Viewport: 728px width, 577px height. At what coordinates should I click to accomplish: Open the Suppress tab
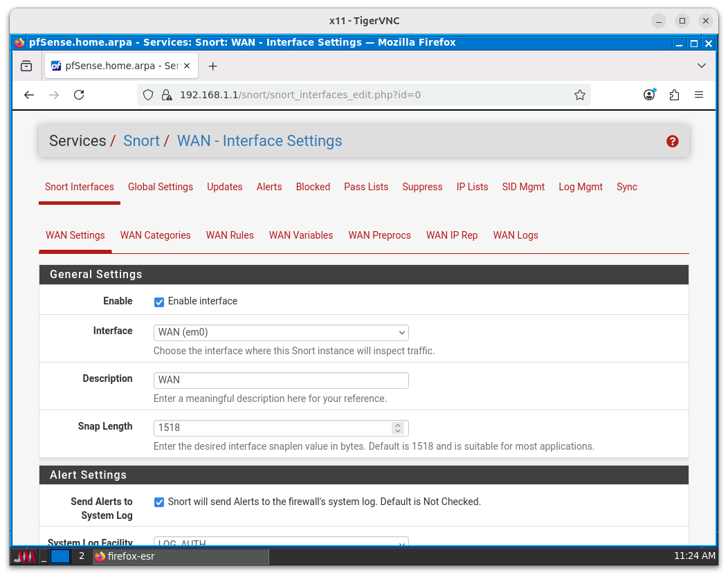coord(422,187)
